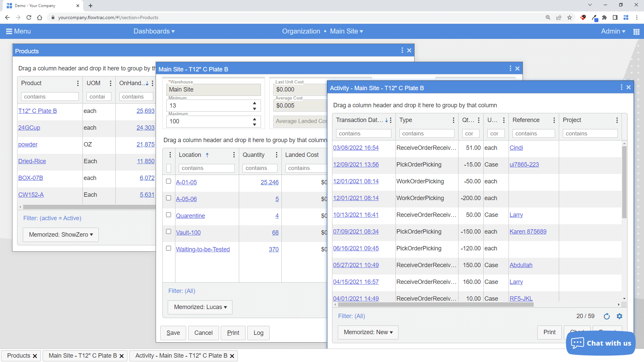Toggle checkbox for A-01-05 location row
The image size is (644, 362).
(x=168, y=182)
